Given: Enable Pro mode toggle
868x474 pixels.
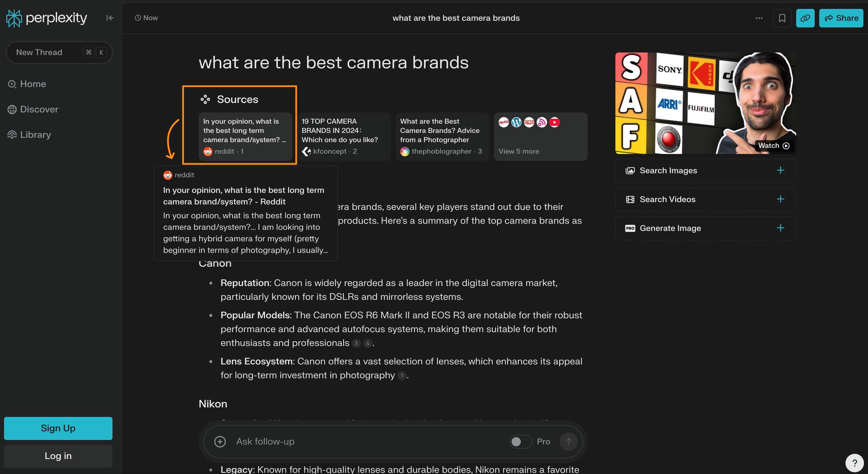Looking at the screenshot, I should (x=520, y=441).
